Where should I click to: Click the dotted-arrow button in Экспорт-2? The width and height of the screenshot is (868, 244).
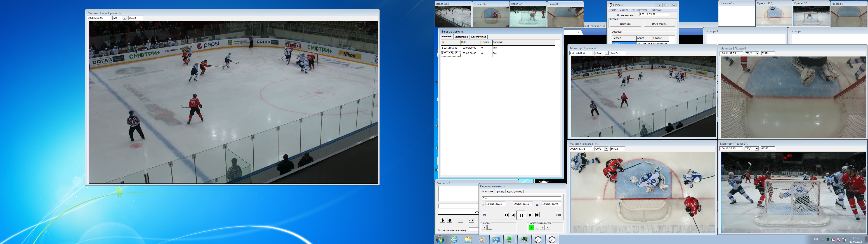click(x=471, y=220)
